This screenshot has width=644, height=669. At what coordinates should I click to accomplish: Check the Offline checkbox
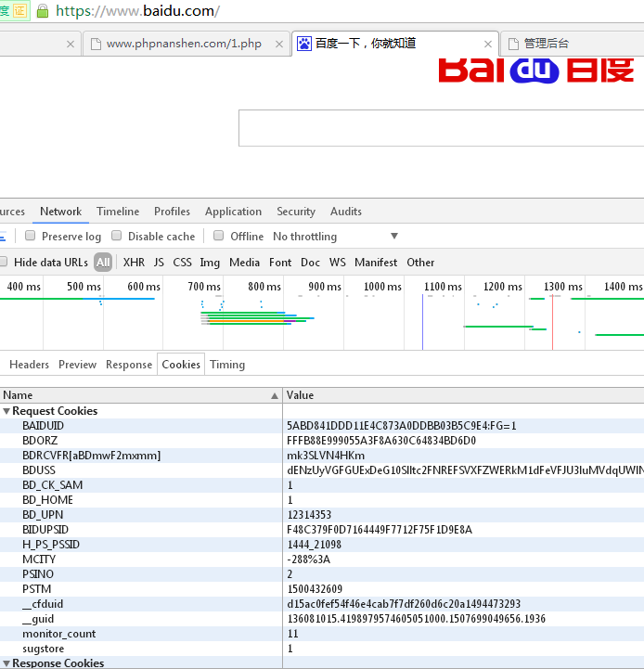tap(218, 236)
